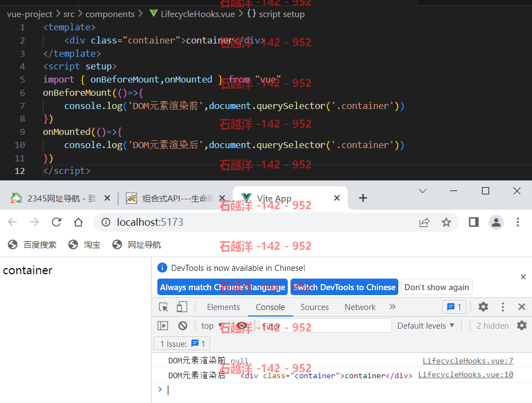532x403 pixels.
Task: Share this page via share icon
Action: pyautogui.click(x=424, y=222)
